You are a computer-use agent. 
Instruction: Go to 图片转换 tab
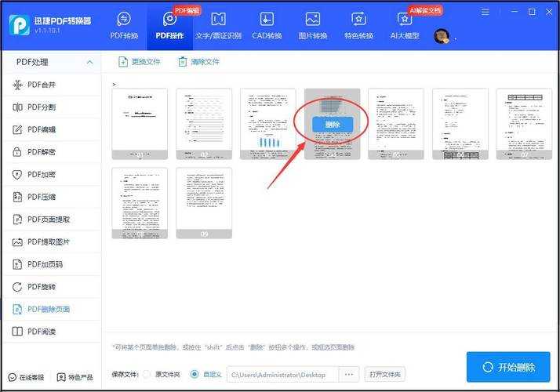(313, 26)
